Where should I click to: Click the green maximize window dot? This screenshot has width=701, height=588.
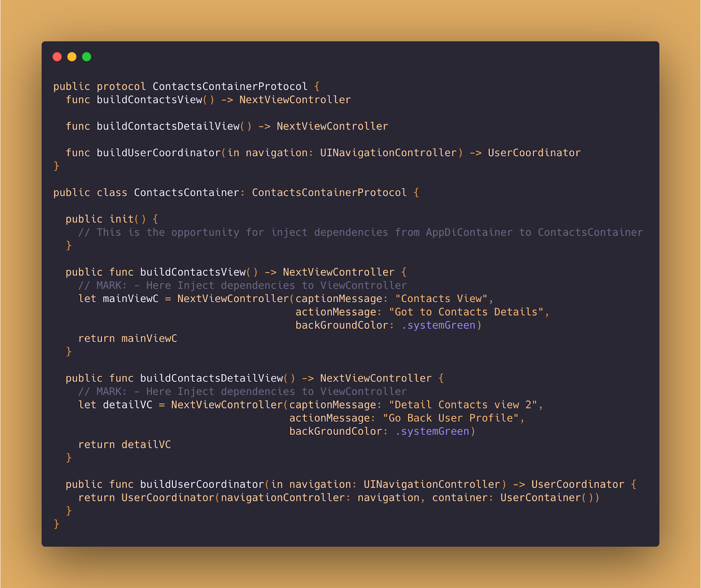[87, 56]
